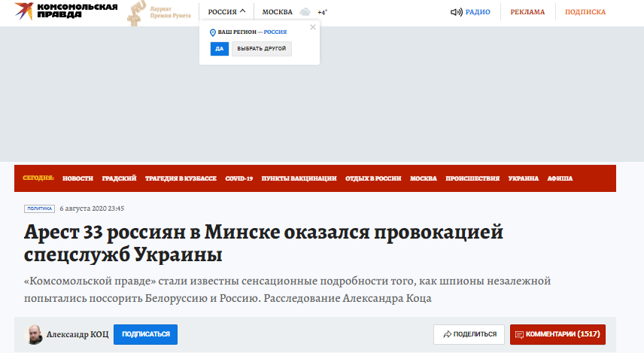This screenshot has height=353, width=644.
Task: Click the radio speaker icon
Action: [x=457, y=12]
